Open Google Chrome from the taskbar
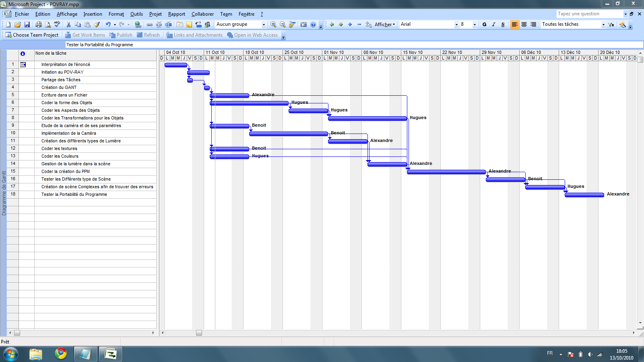Image resolution: width=644 pixels, height=362 pixels. tap(61, 354)
